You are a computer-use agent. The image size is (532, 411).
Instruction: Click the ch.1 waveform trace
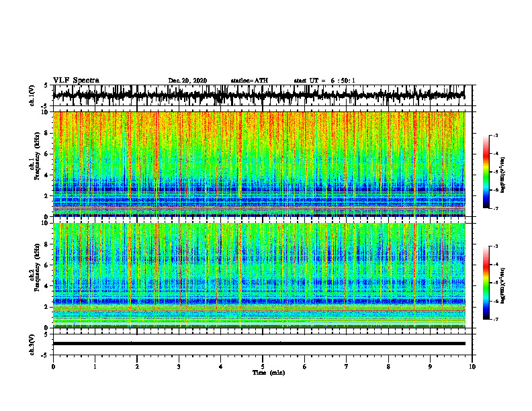point(259,95)
